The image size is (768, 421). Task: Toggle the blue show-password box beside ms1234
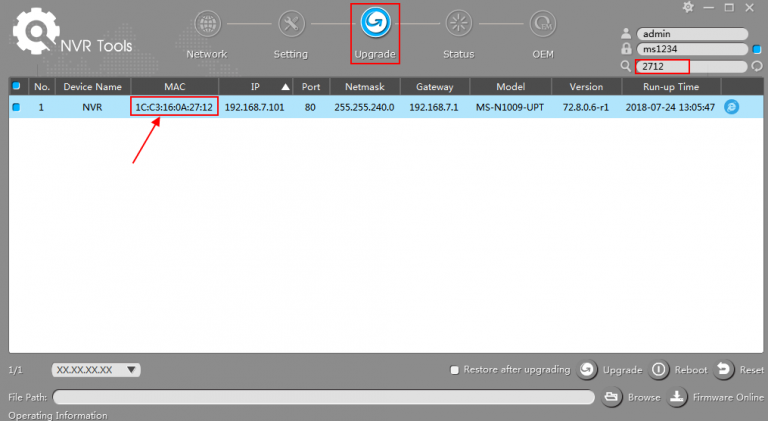tap(756, 49)
